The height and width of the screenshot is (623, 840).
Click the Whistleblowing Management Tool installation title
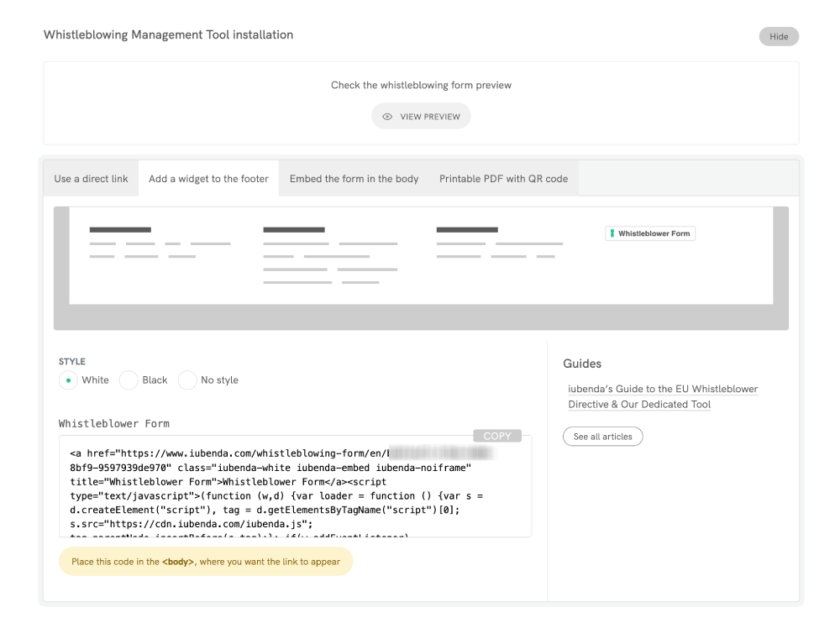[168, 35]
